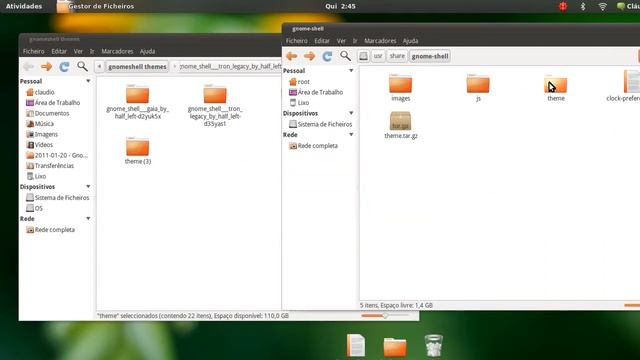The height and width of the screenshot is (360, 640).
Task: Open the desktop folder icon
Action: click(x=395, y=347)
